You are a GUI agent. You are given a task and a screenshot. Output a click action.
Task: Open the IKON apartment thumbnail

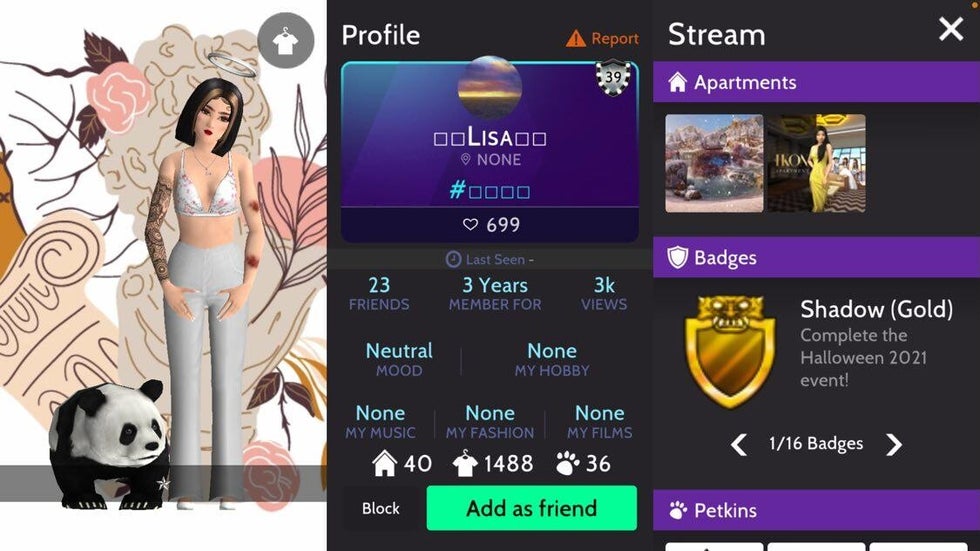(x=816, y=163)
